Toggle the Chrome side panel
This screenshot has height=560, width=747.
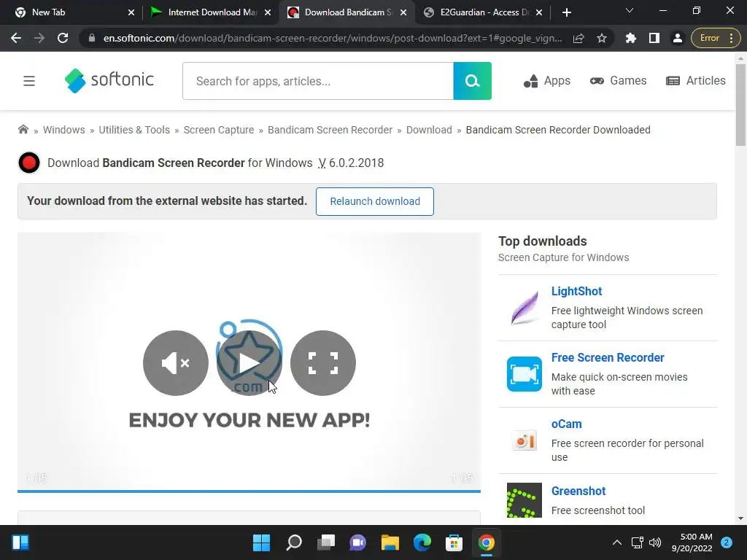coord(654,38)
